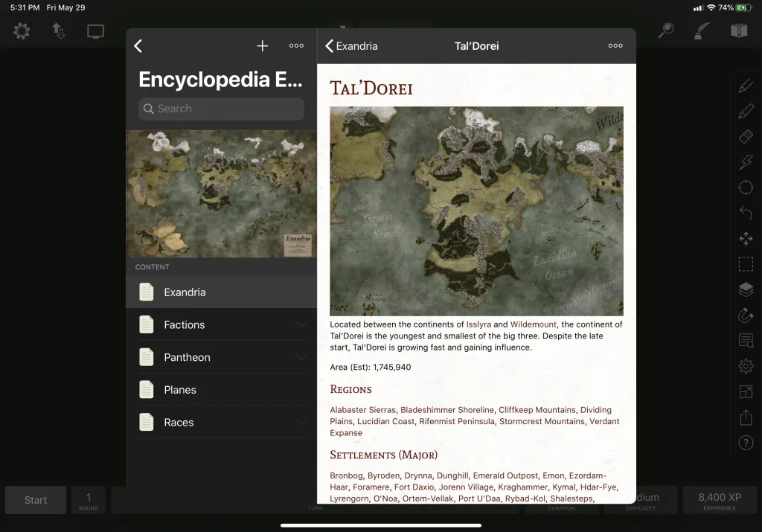
Task: Tap the clock showing 5:31 PM
Action: click(x=25, y=7)
